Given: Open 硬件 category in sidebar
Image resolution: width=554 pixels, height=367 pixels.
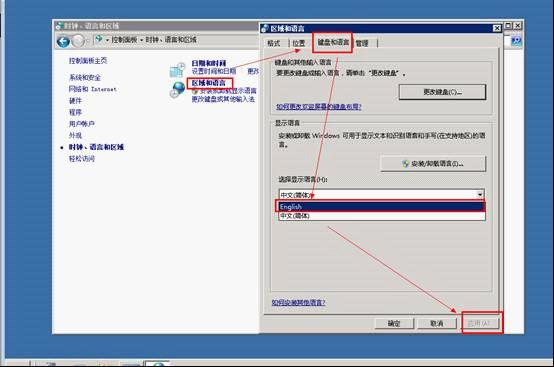Looking at the screenshot, I should (x=75, y=101).
